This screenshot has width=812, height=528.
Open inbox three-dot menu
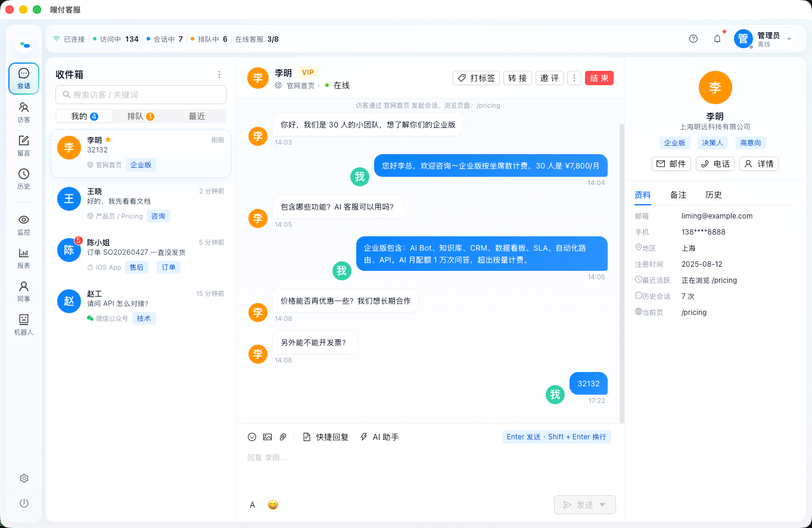point(219,74)
